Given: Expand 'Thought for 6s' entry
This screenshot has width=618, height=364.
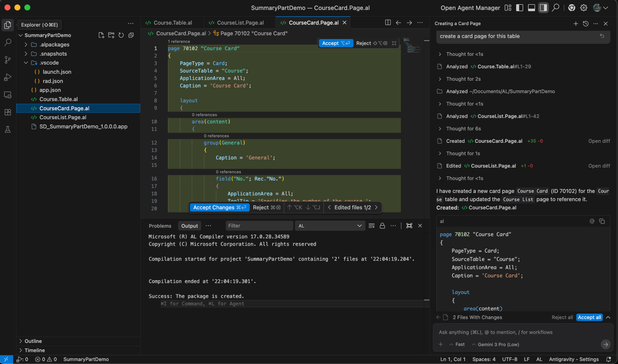Looking at the screenshot, I should click(463, 129).
